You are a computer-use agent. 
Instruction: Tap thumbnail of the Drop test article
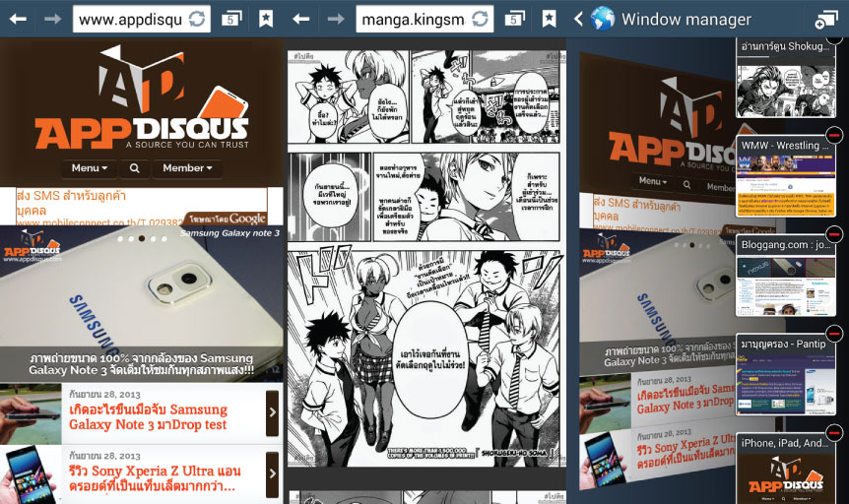click(x=31, y=414)
